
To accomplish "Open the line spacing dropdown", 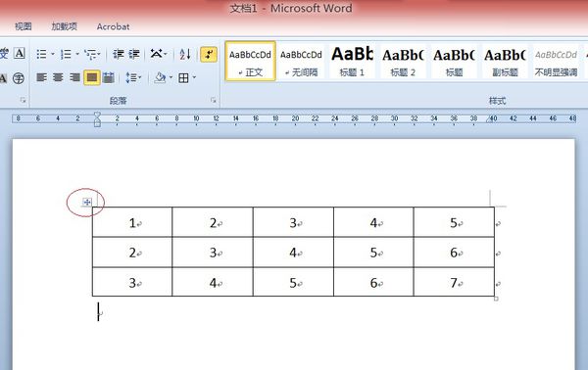I will pos(133,77).
